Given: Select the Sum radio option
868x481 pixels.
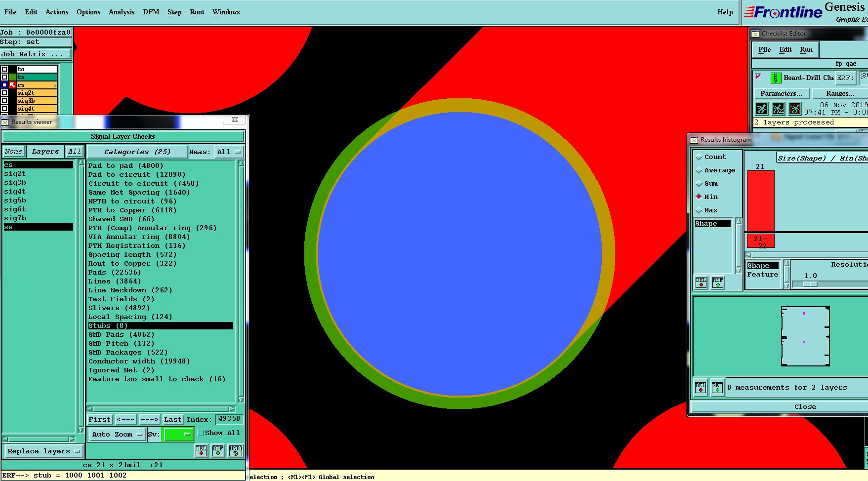Looking at the screenshot, I should 699,184.
